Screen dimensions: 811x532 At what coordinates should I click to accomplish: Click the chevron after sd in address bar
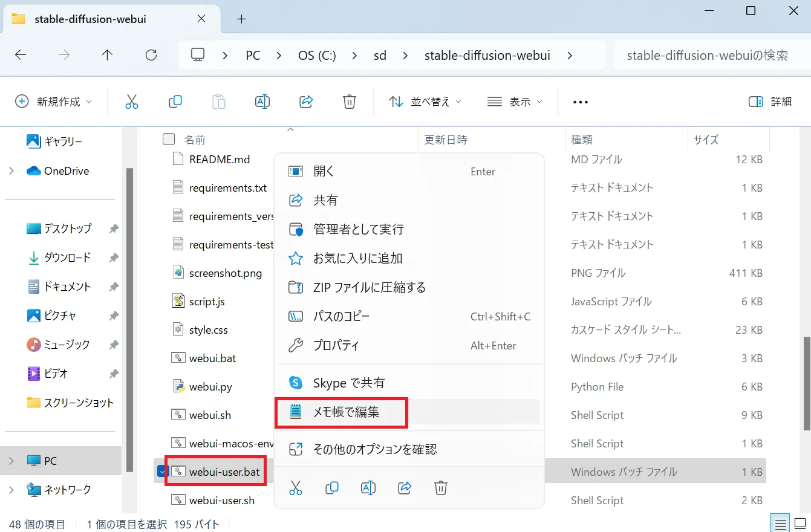[406, 56]
